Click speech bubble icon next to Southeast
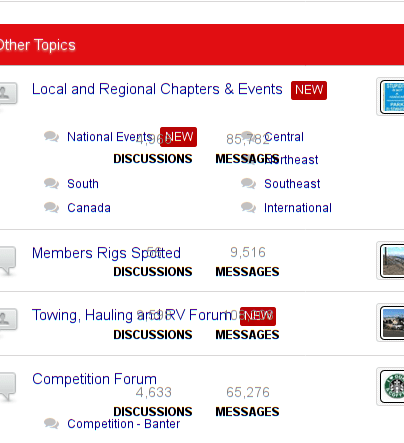Screen dimensions: 404x443 [x=248, y=184]
